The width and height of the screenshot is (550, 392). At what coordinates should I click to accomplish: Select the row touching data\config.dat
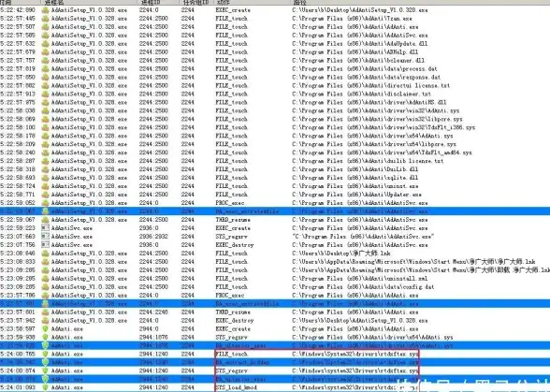275,286
